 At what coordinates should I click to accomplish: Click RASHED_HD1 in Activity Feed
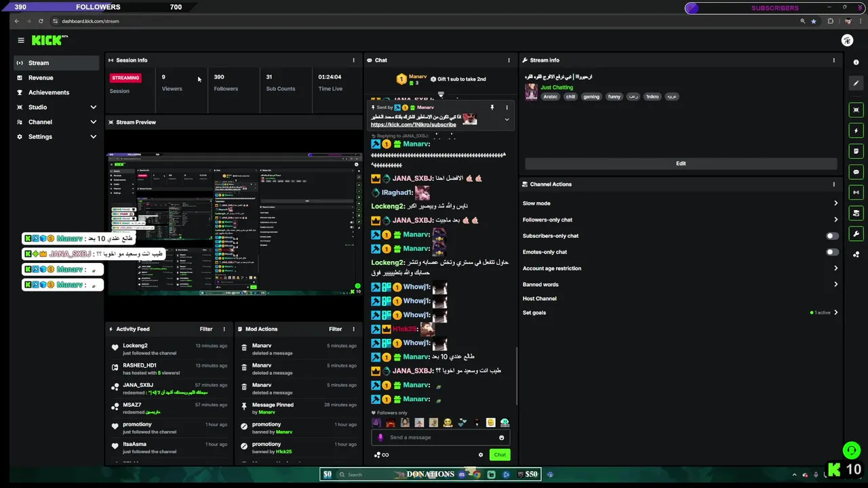tap(140, 365)
